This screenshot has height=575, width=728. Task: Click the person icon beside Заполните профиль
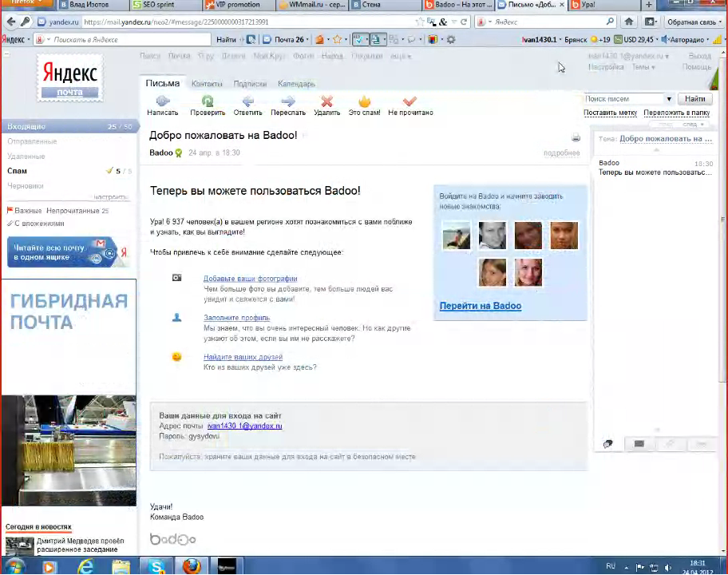coord(177,318)
